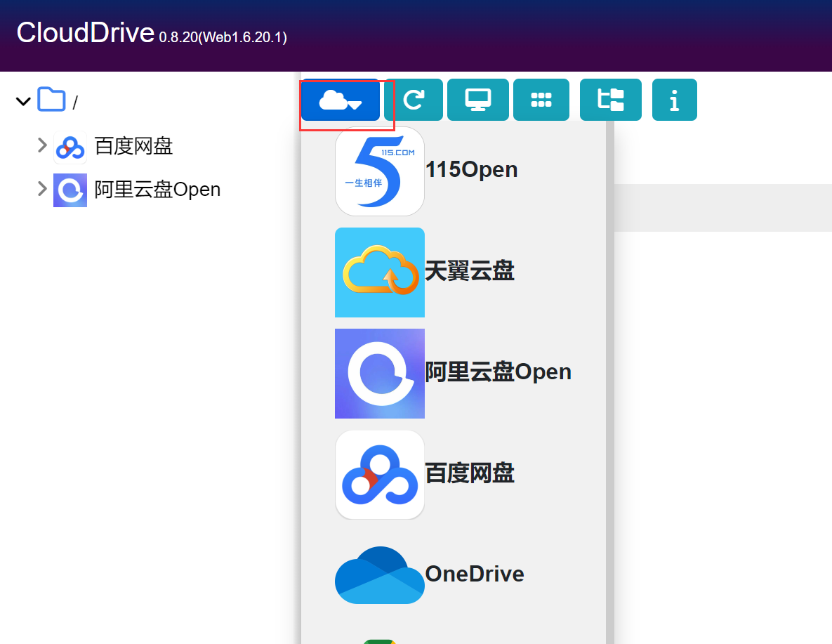Expand the 阿里云盘Open tree node
Viewport: 832px width, 644px height.
pyautogui.click(x=41, y=190)
